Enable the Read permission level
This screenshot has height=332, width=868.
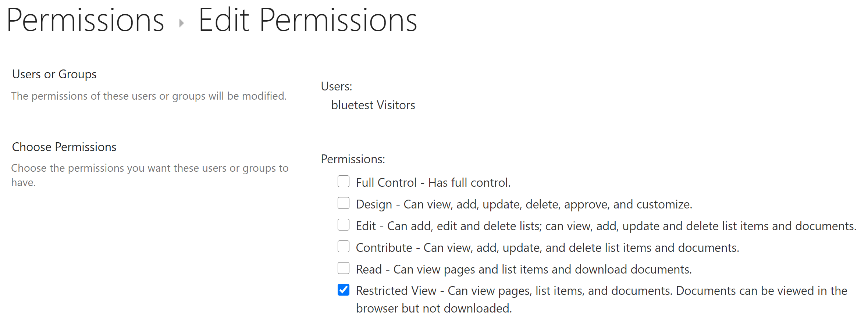[x=343, y=268]
